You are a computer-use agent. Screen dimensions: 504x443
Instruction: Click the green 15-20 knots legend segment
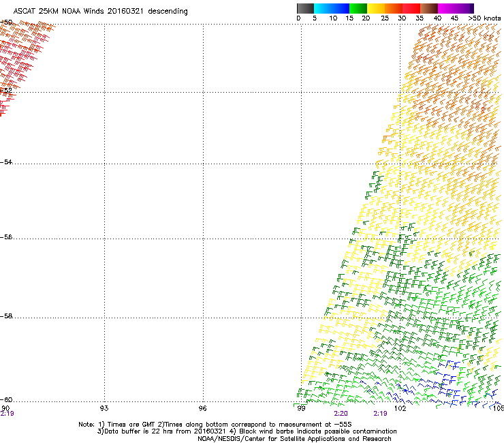click(x=358, y=8)
